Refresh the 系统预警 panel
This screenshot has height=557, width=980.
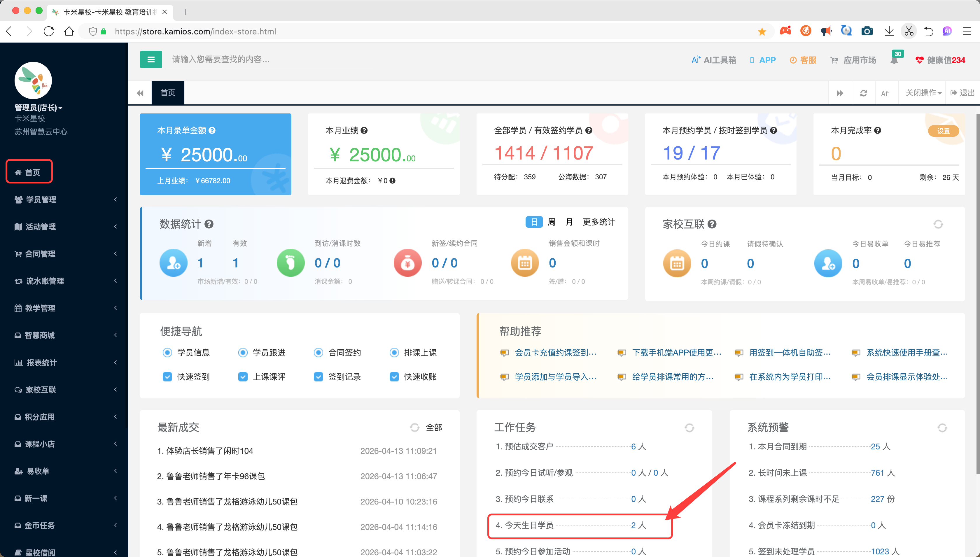tap(942, 427)
